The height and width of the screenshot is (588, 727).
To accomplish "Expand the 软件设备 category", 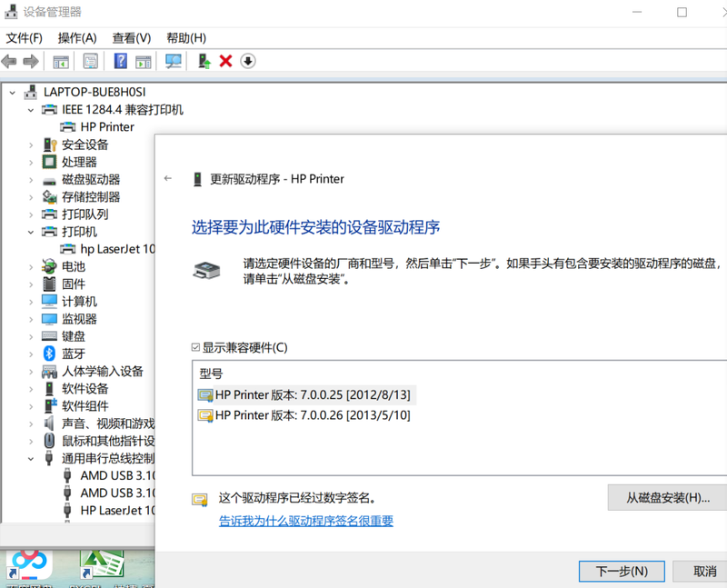I will pyautogui.click(x=31, y=389).
